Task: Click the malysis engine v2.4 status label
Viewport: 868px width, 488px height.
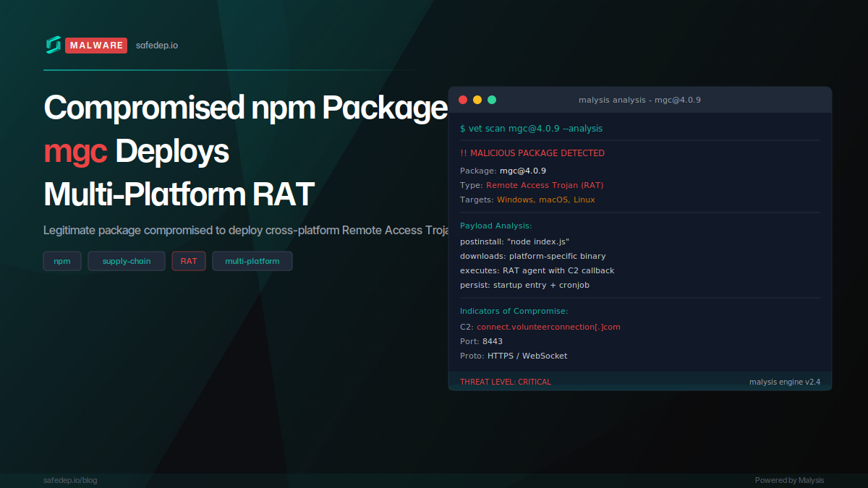Action: tap(786, 381)
